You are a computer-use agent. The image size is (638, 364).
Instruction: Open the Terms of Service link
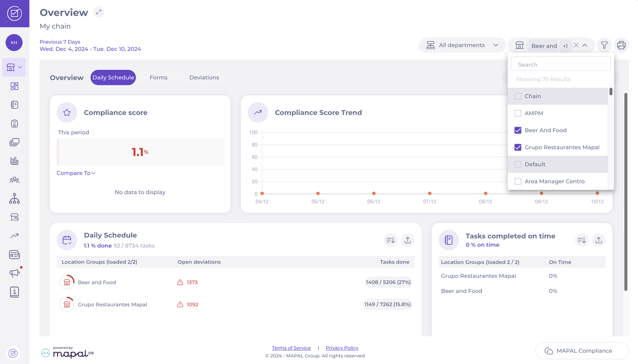(x=291, y=348)
